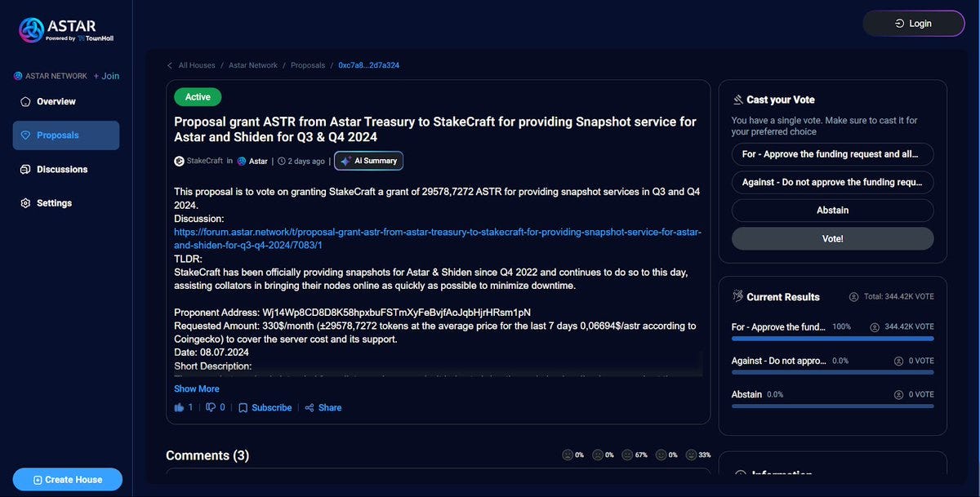980x497 pixels.
Task: Open the Proposals section
Action: [66, 135]
